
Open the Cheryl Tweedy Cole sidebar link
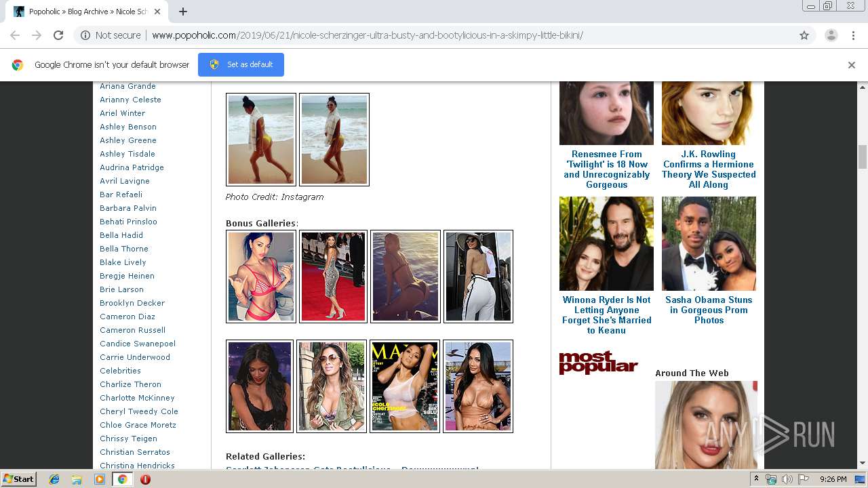pyautogui.click(x=139, y=411)
